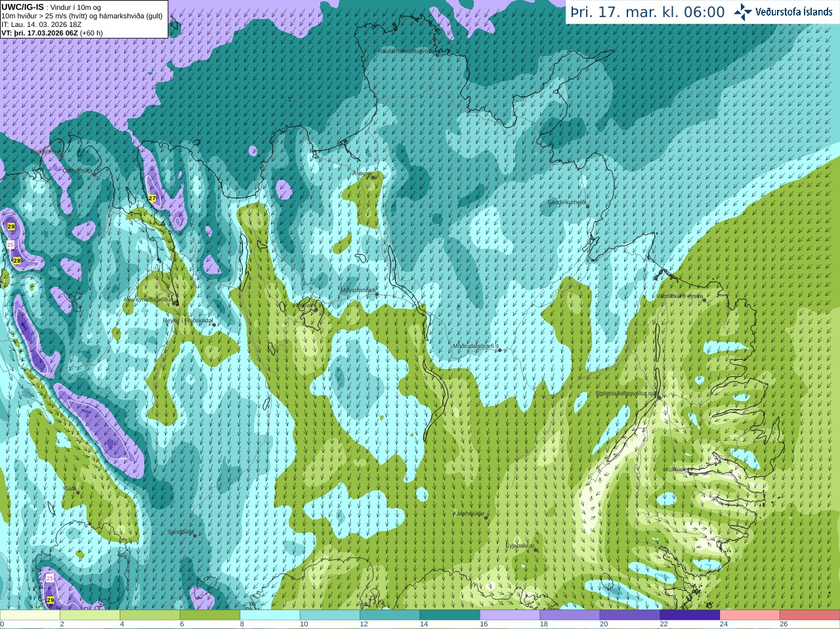
Task: Click the '10m hviður > 25 m/s' description line
Action: click(82, 16)
